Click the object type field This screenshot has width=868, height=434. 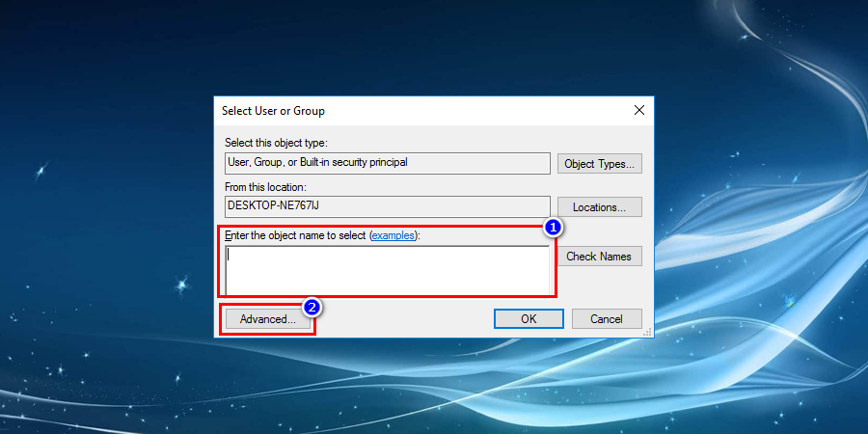coord(388,163)
